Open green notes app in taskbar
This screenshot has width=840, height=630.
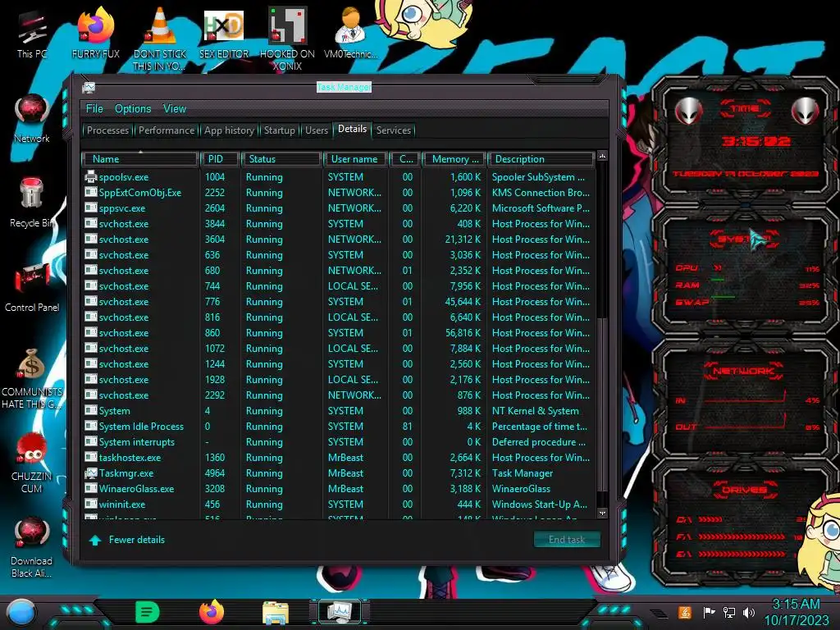point(148,612)
